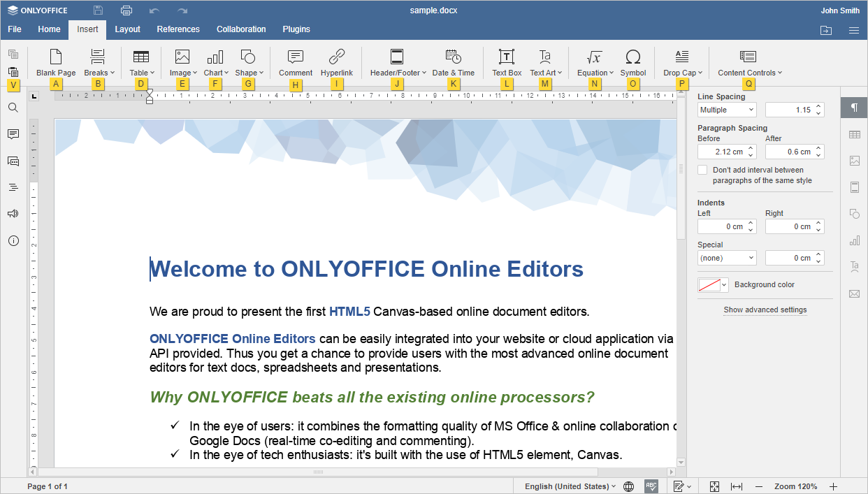Click the Page 1 of 1 indicator

(48, 486)
